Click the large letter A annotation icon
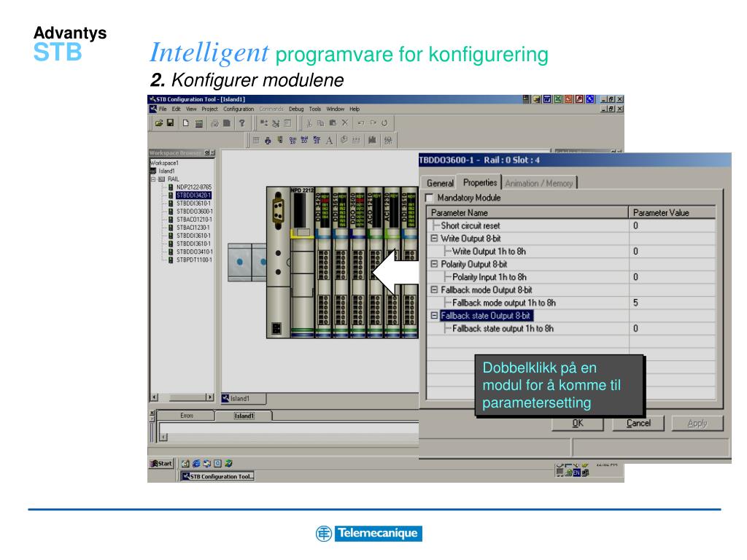This screenshot has height=560, width=747. point(329,140)
